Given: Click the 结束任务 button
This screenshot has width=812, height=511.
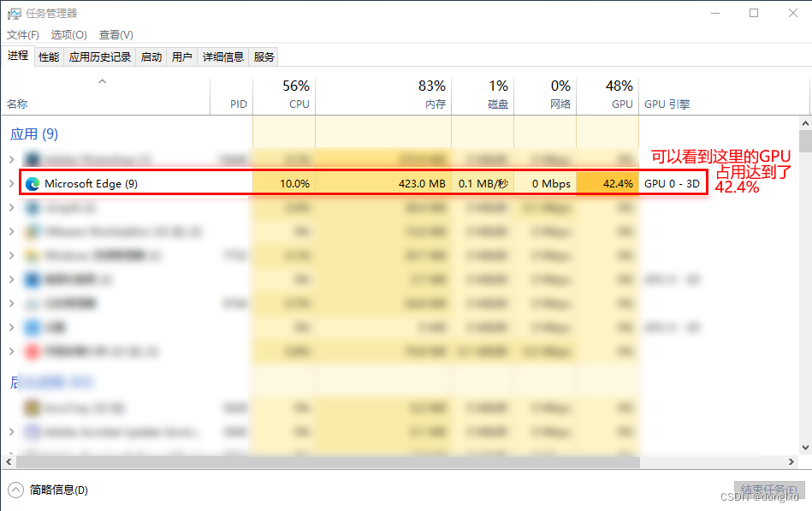Looking at the screenshot, I should pos(769,490).
